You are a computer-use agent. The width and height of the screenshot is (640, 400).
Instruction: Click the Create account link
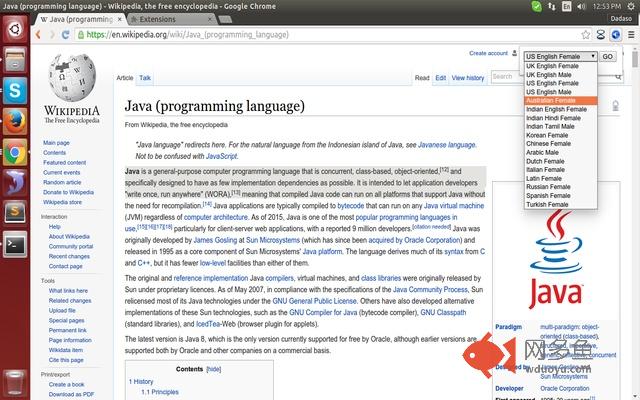click(488, 53)
